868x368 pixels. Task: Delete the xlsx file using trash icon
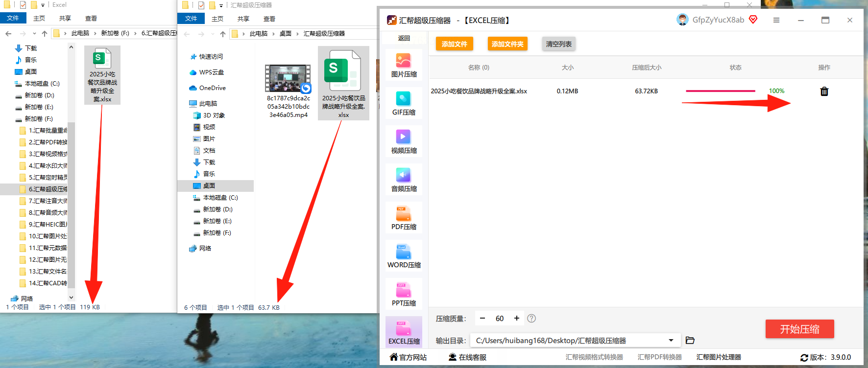[824, 92]
